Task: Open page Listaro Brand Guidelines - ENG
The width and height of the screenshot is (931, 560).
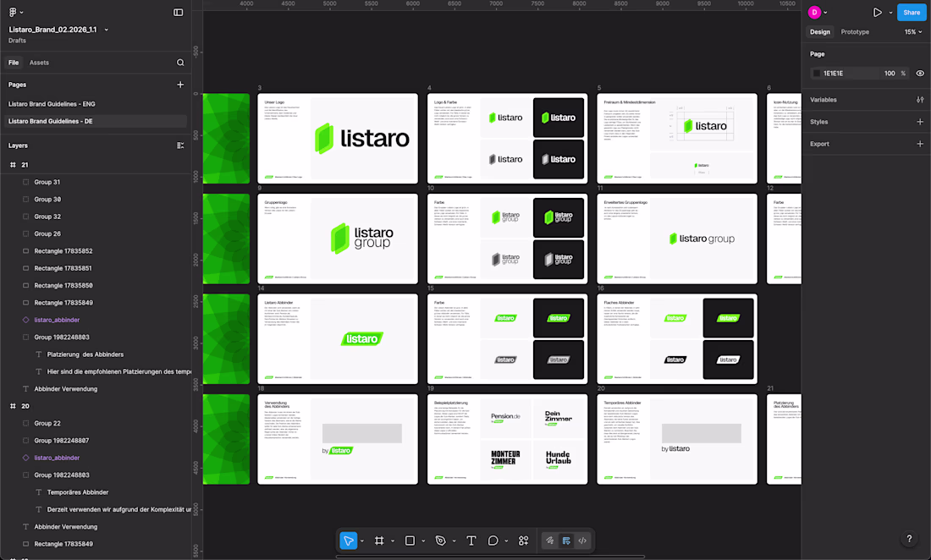Action: click(52, 104)
